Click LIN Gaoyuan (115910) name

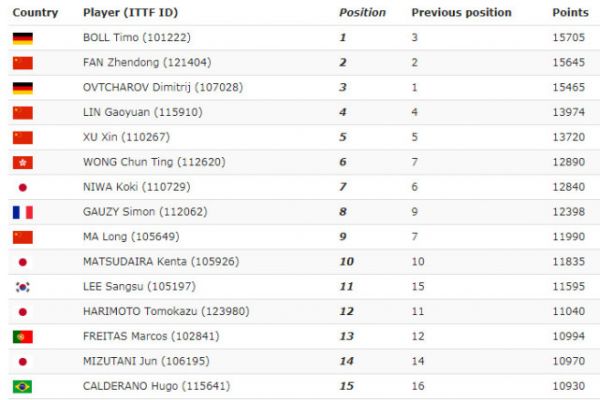[x=143, y=112]
